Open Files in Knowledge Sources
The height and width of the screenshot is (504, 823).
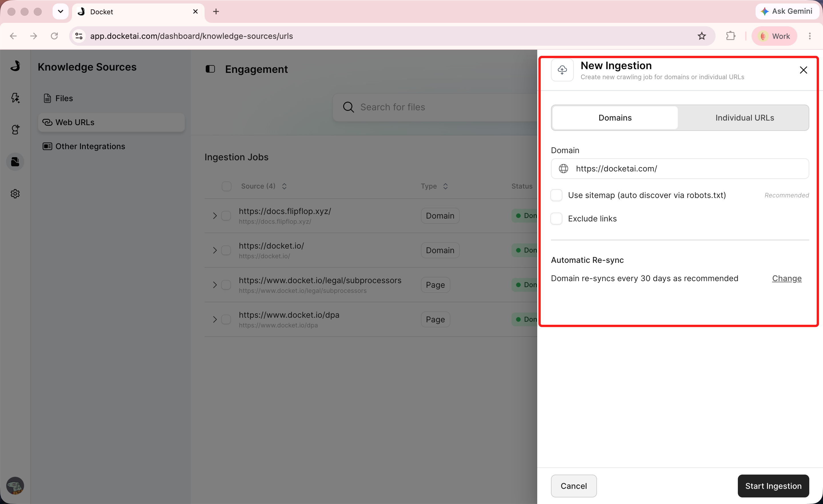point(111,98)
